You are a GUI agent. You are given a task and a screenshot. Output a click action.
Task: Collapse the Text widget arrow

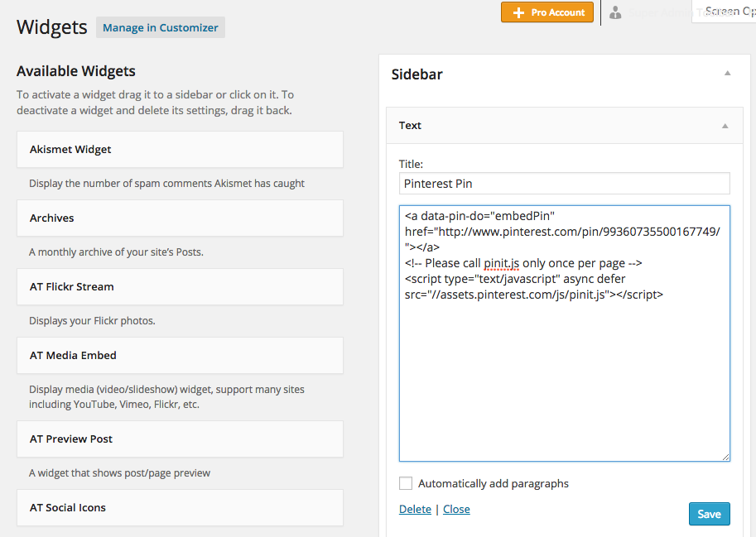point(725,126)
